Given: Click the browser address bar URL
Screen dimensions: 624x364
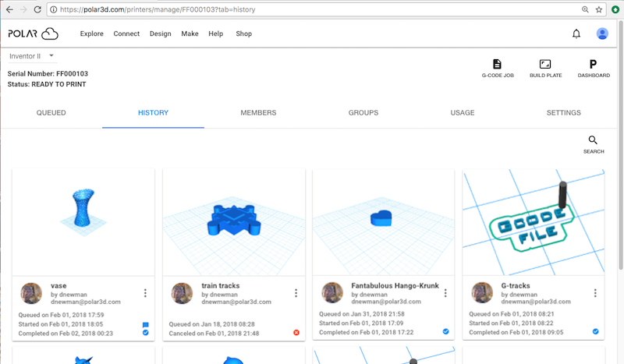Looking at the screenshot, I should (x=158, y=9).
